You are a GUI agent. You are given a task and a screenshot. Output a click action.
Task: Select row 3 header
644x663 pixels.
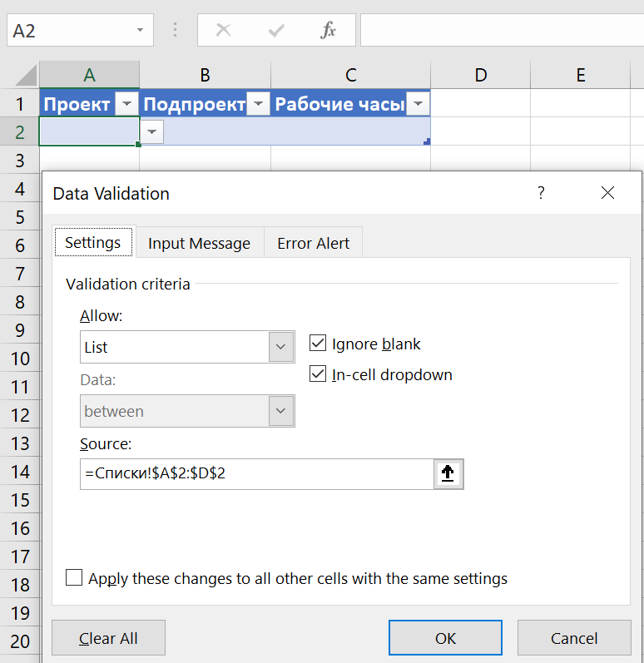[x=19, y=161]
